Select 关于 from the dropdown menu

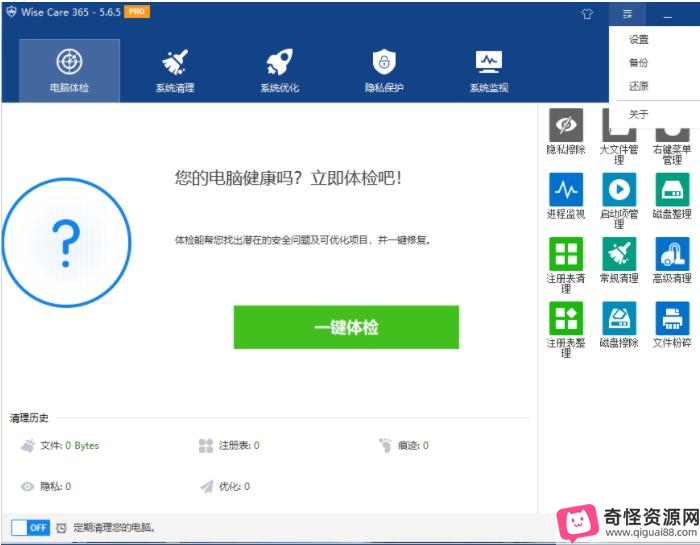639,115
